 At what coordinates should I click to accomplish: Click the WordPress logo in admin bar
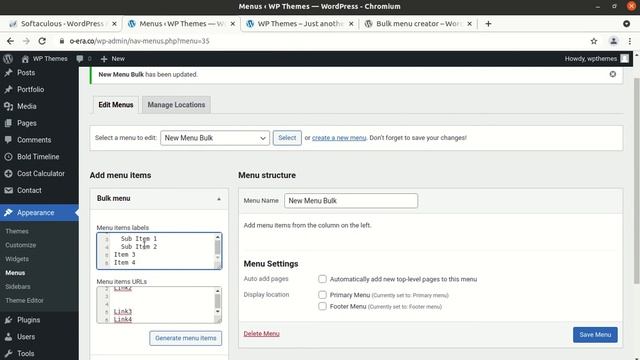point(8,59)
